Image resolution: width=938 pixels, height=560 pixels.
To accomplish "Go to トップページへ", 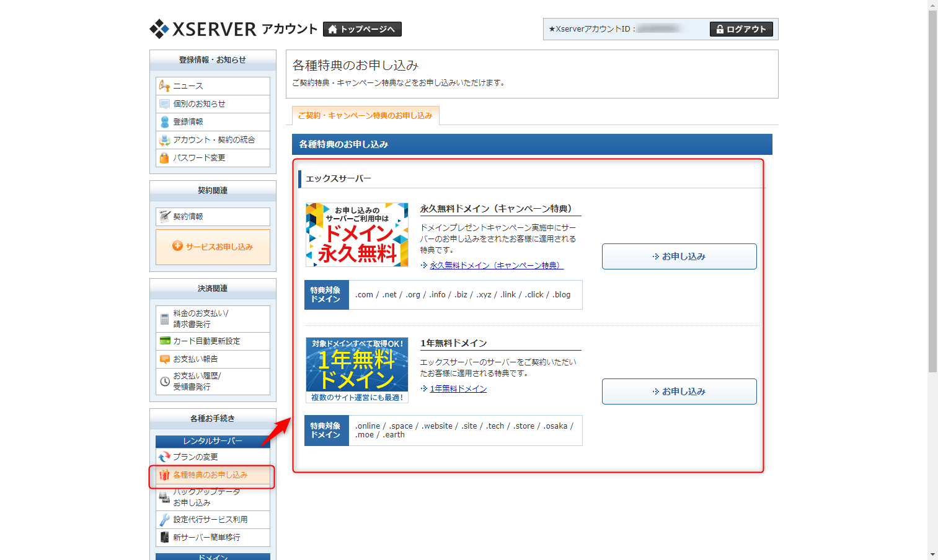I will click(363, 29).
